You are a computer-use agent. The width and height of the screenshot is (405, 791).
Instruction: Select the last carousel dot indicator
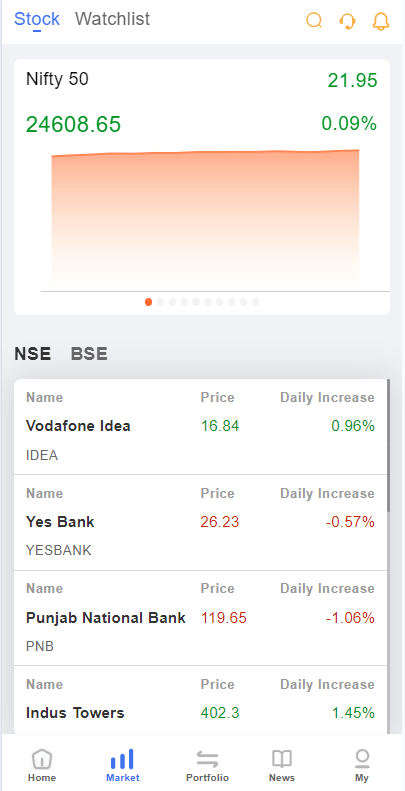coord(255,302)
